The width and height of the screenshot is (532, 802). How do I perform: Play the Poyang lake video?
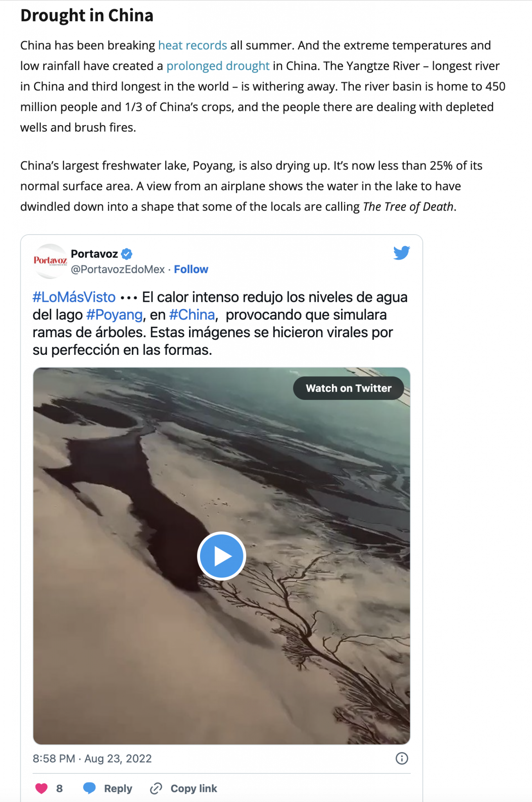tap(222, 556)
